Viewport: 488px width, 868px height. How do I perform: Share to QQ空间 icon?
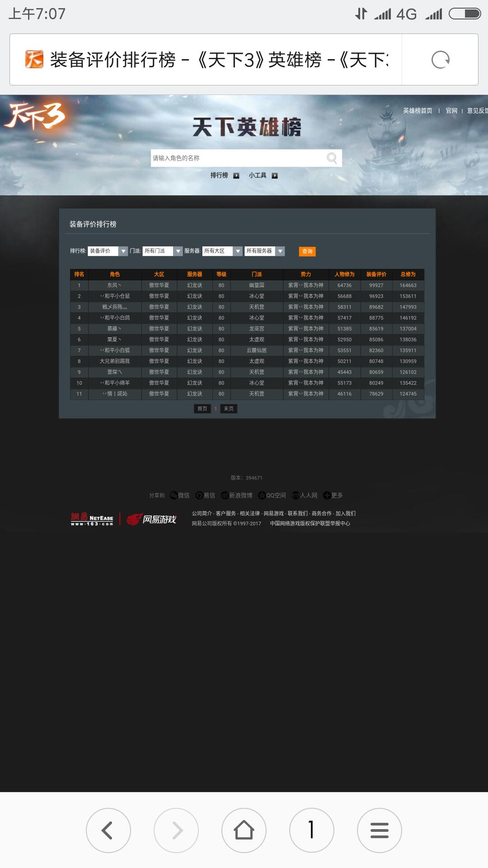point(262,495)
